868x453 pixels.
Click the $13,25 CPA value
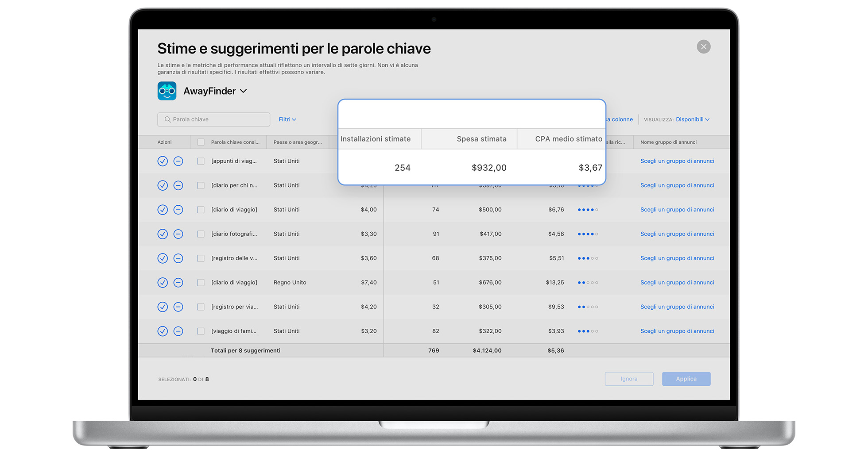click(x=554, y=283)
